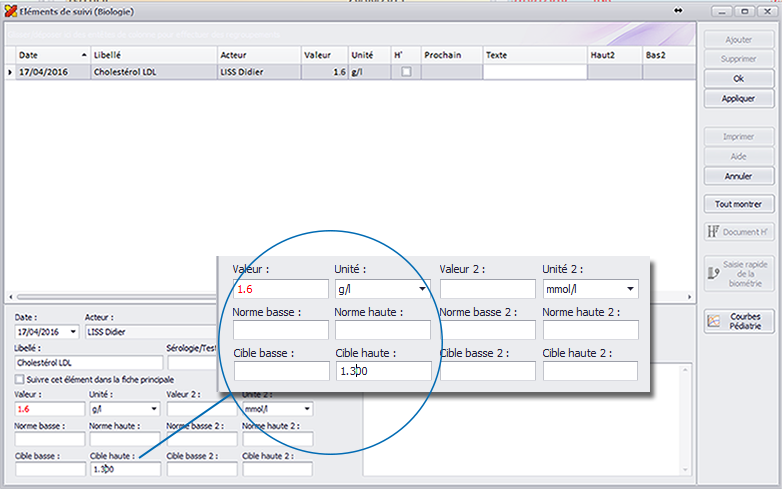The height and width of the screenshot is (489, 782).
Task: Check the H' checkbox in the Cholestérol LDL row
Action: click(x=405, y=72)
